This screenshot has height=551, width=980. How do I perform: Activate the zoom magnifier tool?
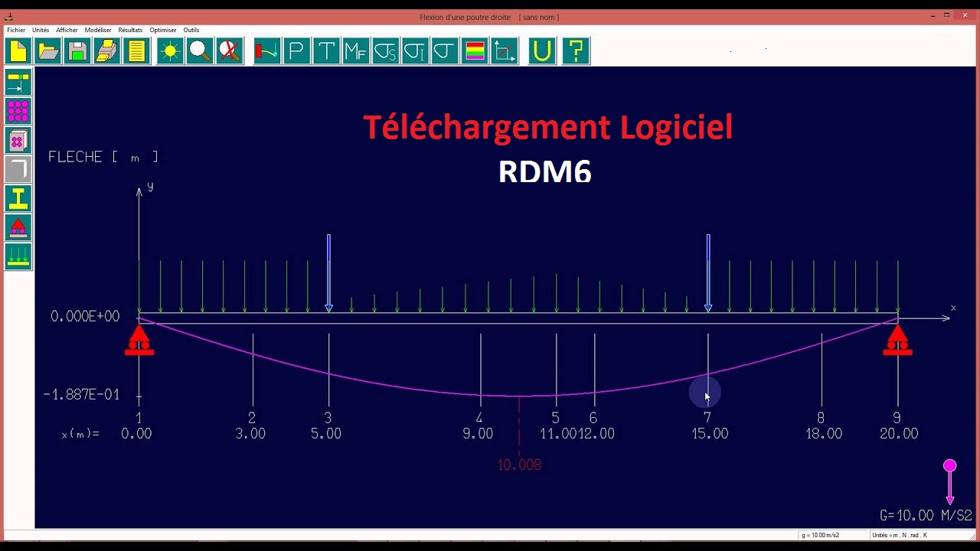(x=199, y=51)
